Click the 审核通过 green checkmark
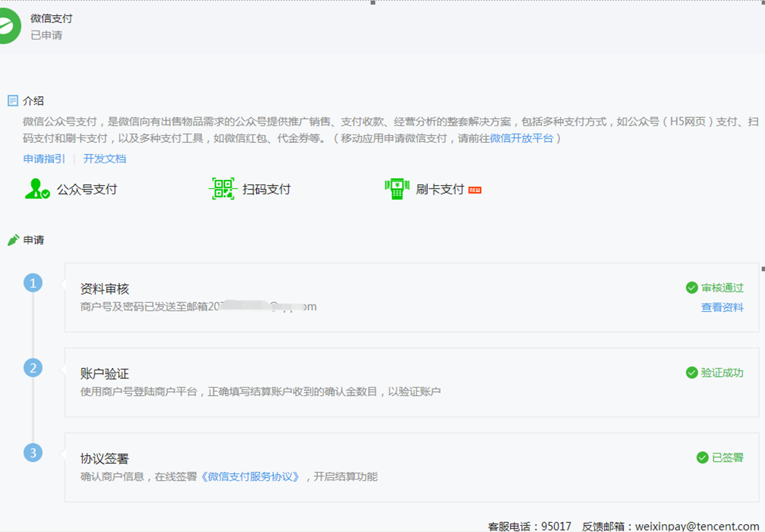The image size is (765, 532). (x=691, y=288)
